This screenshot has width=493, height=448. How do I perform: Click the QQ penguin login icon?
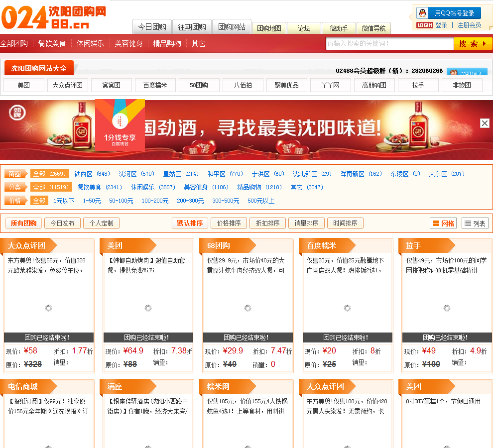(x=423, y=13)
